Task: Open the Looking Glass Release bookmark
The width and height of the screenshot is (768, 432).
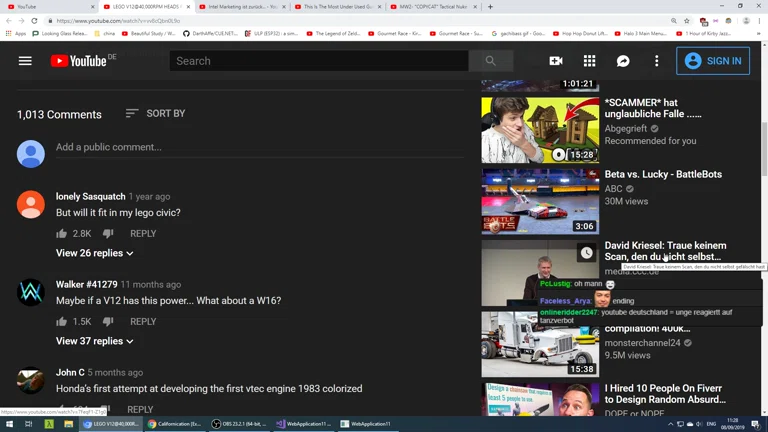Action: [x=60, y=33]
